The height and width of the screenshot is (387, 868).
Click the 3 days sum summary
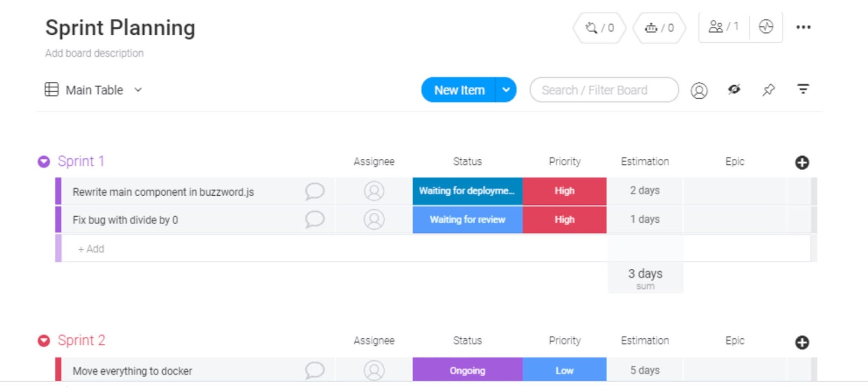point(645,278)
